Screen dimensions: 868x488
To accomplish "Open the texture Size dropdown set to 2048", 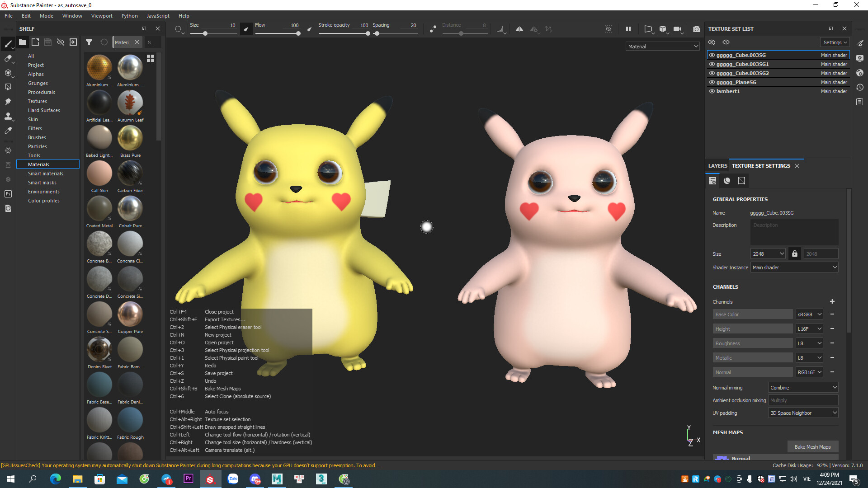I will pyautogui.click(x=767, y=253).
